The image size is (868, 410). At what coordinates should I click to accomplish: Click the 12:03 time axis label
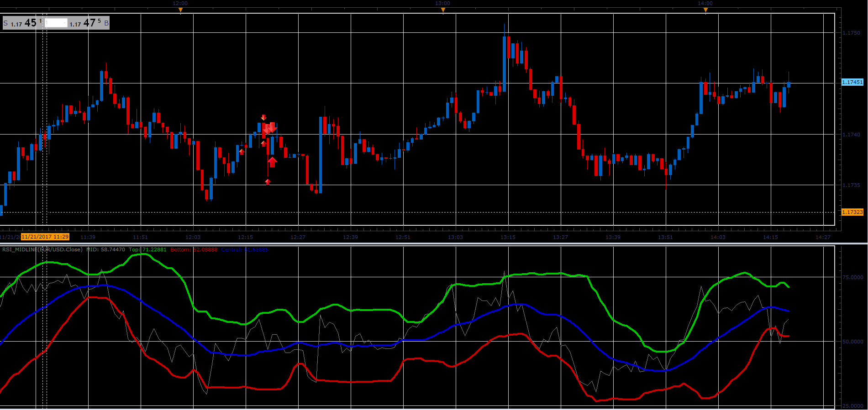coord(193,237)
